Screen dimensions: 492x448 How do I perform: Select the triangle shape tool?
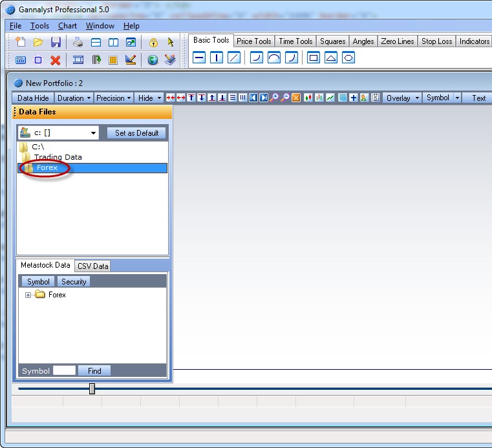pos(331,58)
